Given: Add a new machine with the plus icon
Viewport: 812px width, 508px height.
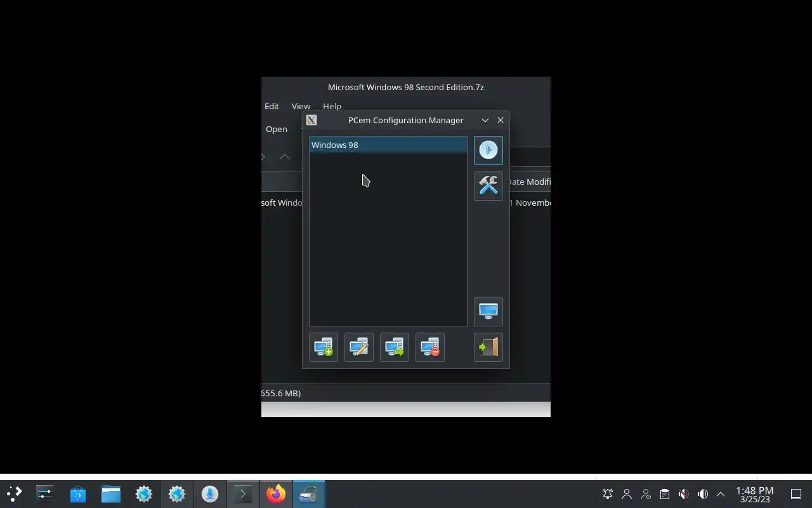Looking at the screenshot, I should (324, 347).
